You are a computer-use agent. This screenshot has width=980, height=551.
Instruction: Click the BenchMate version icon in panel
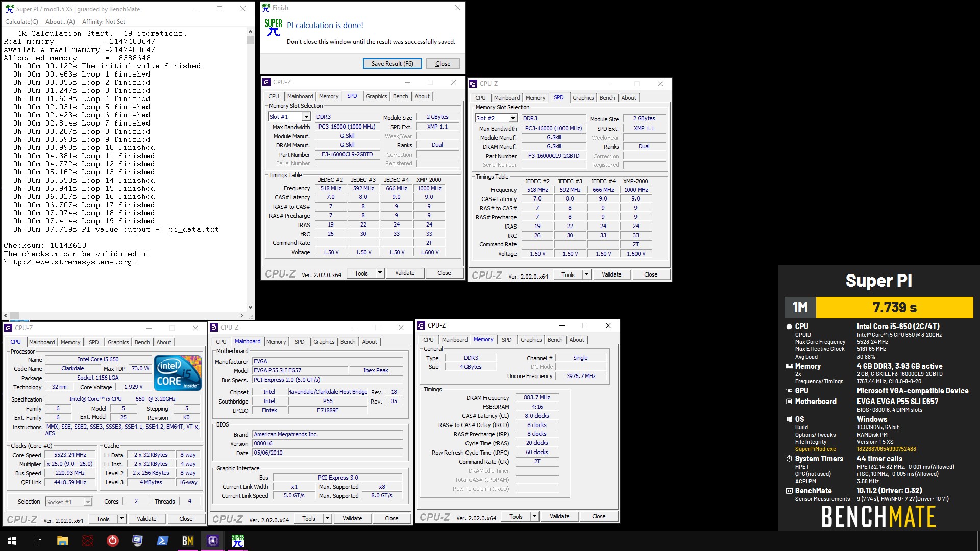pos(789,491)
